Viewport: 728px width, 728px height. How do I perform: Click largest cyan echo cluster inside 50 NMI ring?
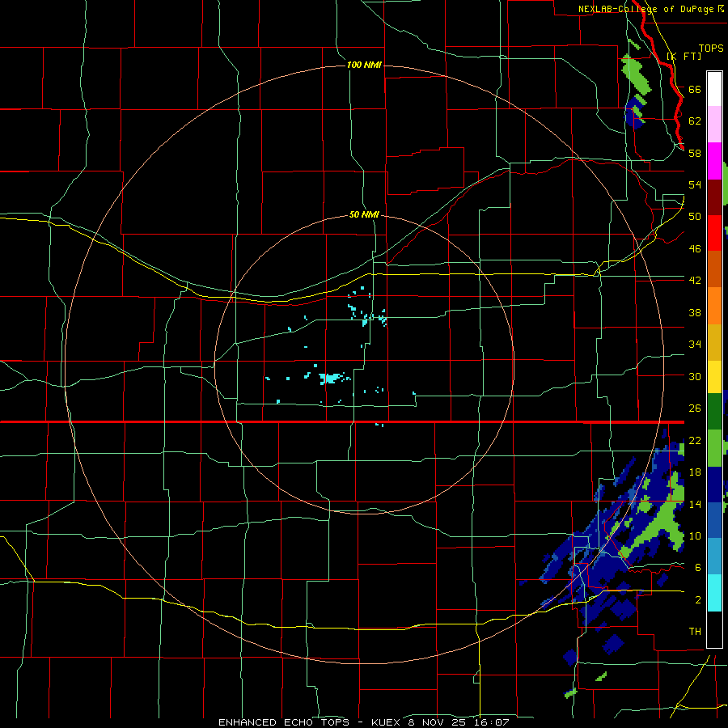(x=332, y=378)
